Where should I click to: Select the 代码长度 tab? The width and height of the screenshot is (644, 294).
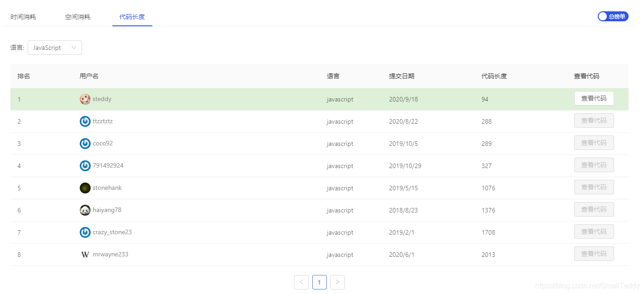click(132, 16)
